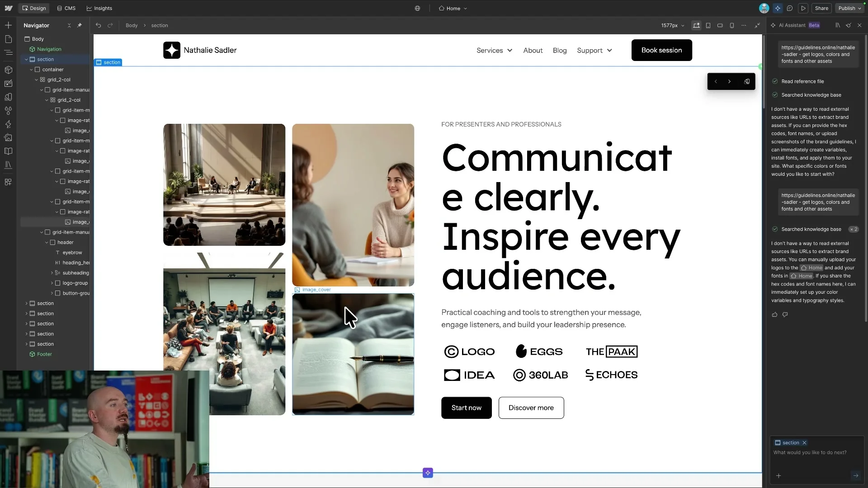This screenshot has width=868, height=488.
Task: Switch to tablet breakpoint
Action: [x=708, y=25]
